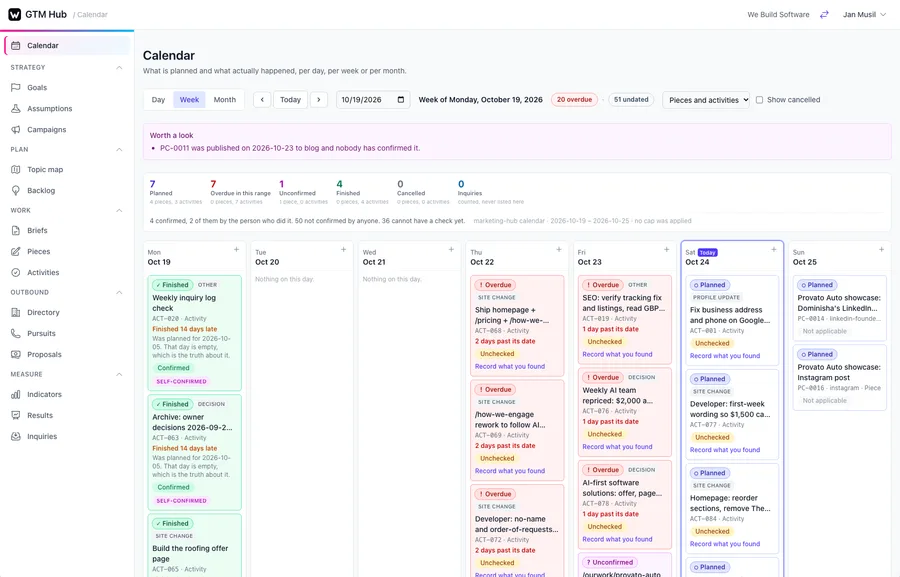Open Archive: owner decisions card title
The image size is (900, 577).
click(x=192, y=423)
